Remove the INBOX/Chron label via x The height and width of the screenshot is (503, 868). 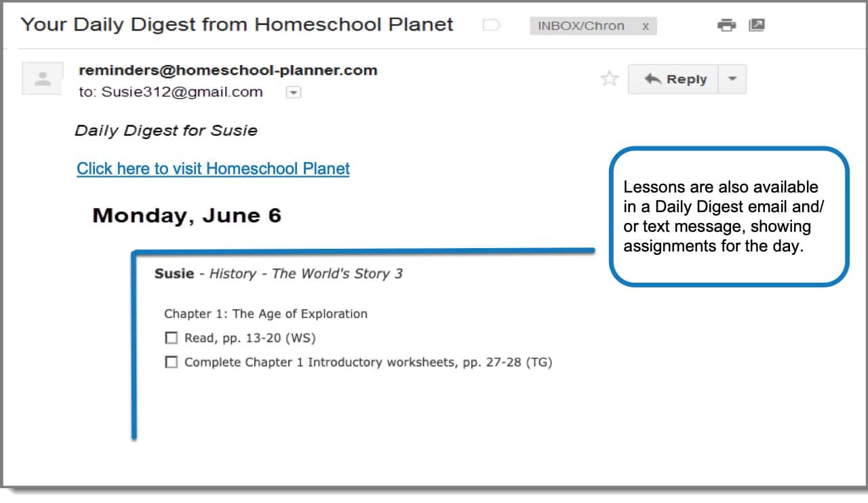(x=645, y=26)
